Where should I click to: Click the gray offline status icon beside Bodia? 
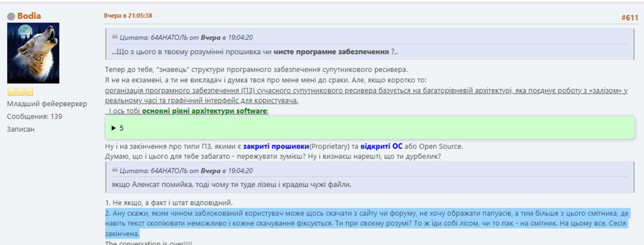(11, 16)
